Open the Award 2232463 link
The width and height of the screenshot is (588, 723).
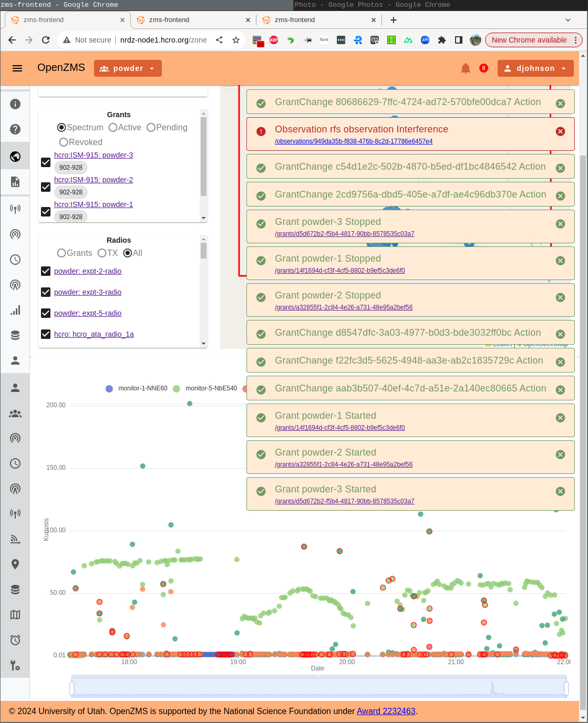click(386, 711)
